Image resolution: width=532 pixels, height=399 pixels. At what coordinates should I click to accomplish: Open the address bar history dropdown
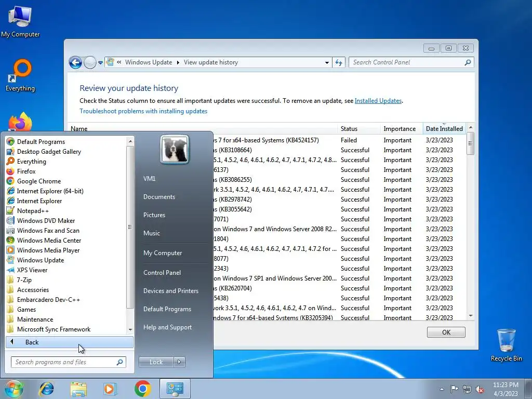click(x=327, y=62)
